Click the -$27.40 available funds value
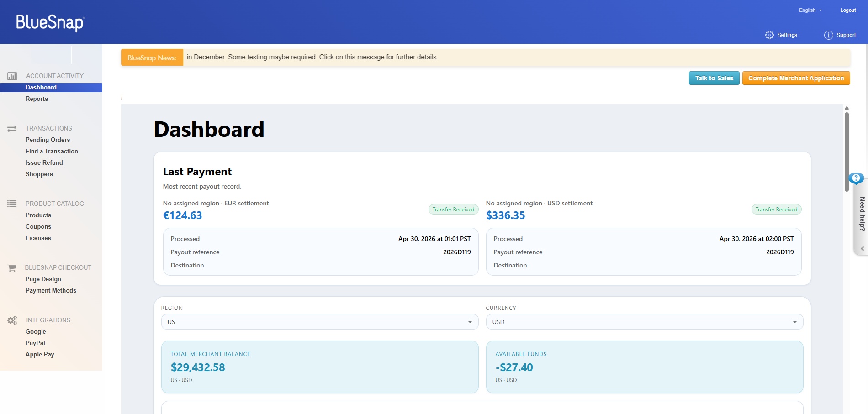 coord(514,367)
